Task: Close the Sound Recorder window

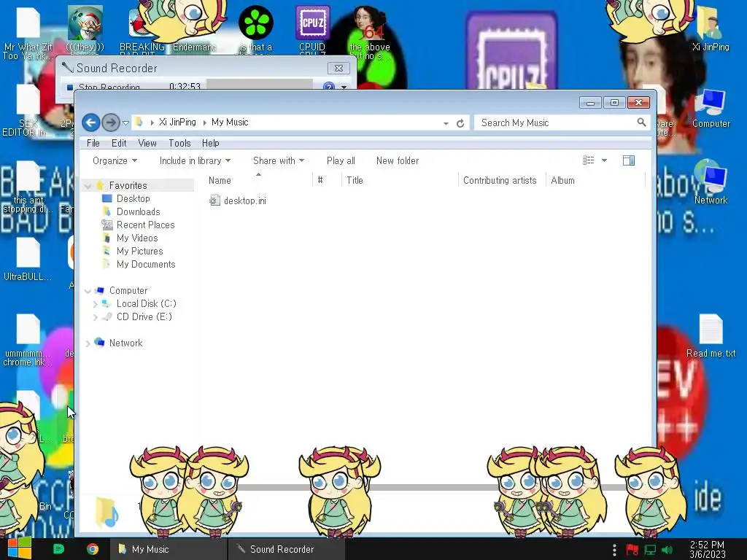Action: pos(338,68)
